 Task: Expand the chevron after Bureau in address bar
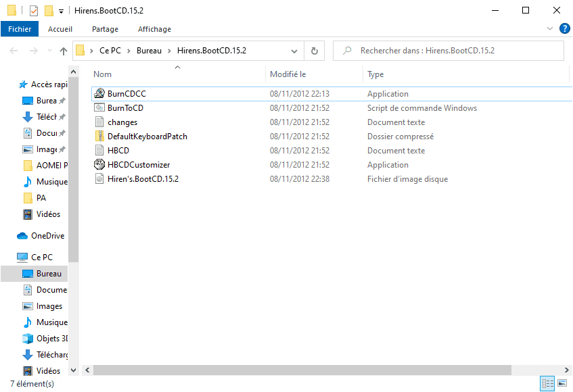(169, 51)
